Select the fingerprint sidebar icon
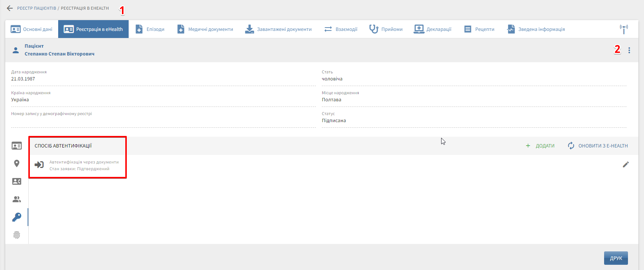Viewport: 644px width, 270px height. tap(17, 235)
